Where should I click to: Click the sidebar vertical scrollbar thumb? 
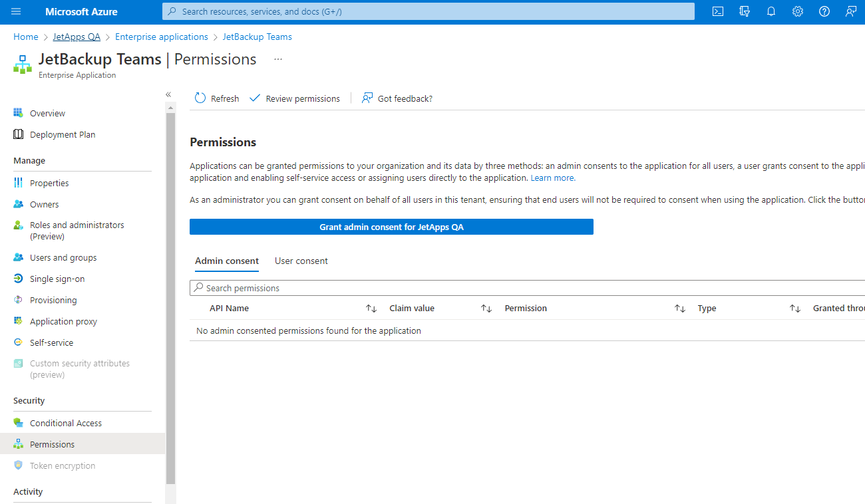pyautogui.click(x=170, y=298)
